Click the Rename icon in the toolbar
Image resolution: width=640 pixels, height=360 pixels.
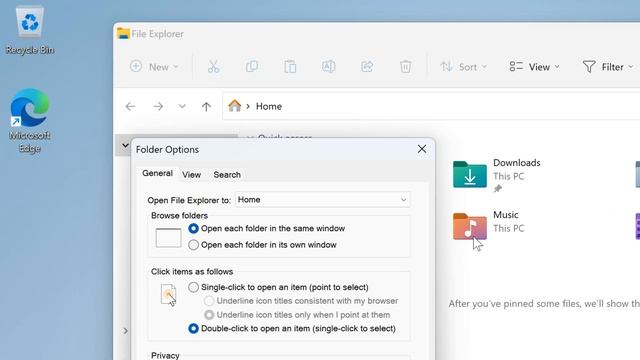click(329, 67)
